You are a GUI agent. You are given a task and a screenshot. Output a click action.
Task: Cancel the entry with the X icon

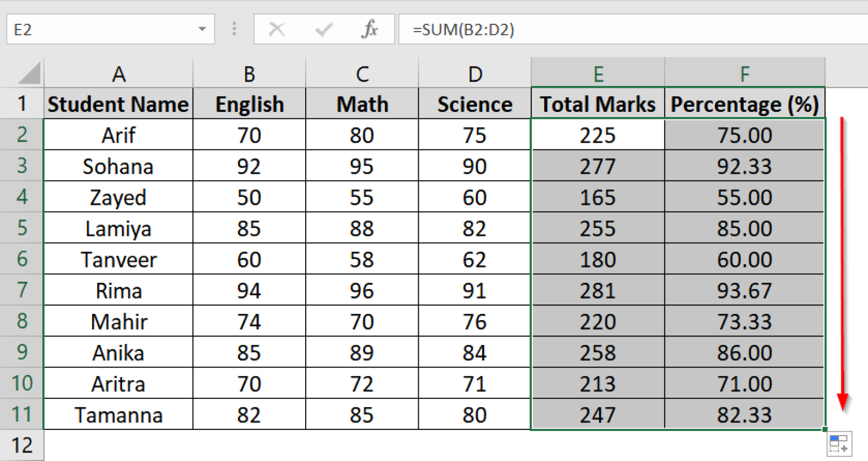click(276, 29)
